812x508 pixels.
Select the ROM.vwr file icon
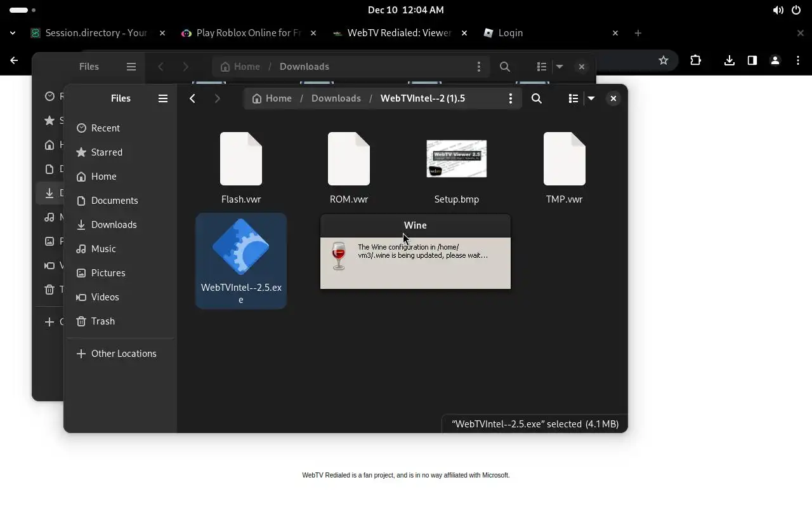point(349,159)
